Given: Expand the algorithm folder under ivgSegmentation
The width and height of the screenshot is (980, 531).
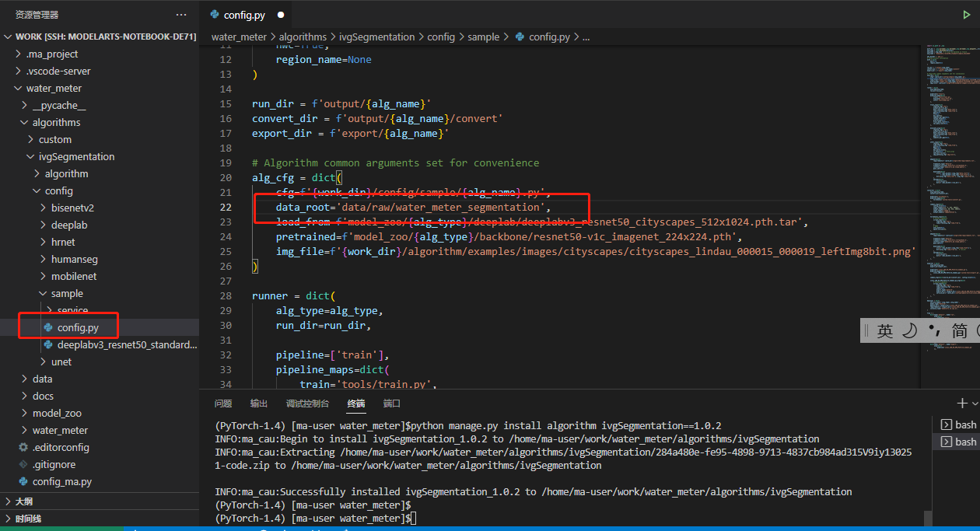Looking at the screenshot, I should click(100, 173).
